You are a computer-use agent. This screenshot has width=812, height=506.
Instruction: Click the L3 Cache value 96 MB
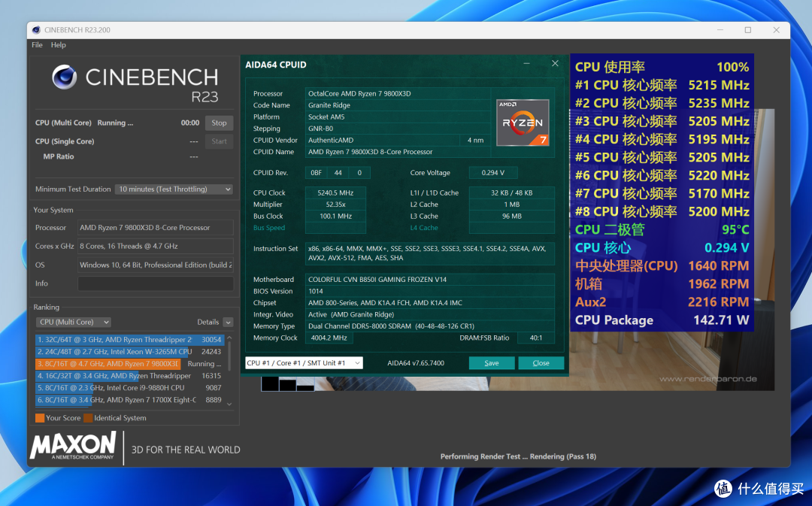[x=512, y=216]
